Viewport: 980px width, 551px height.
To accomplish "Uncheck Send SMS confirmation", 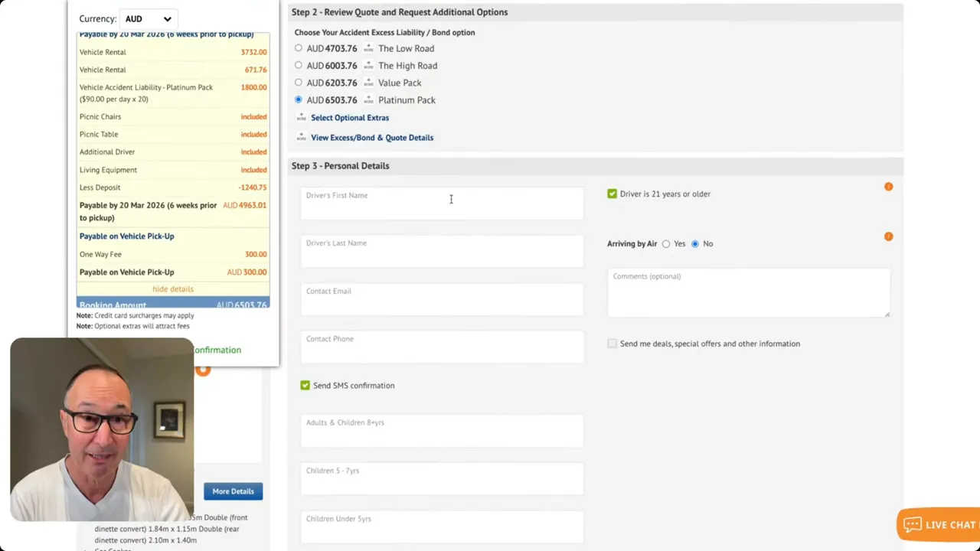I will tap(305, 385).
